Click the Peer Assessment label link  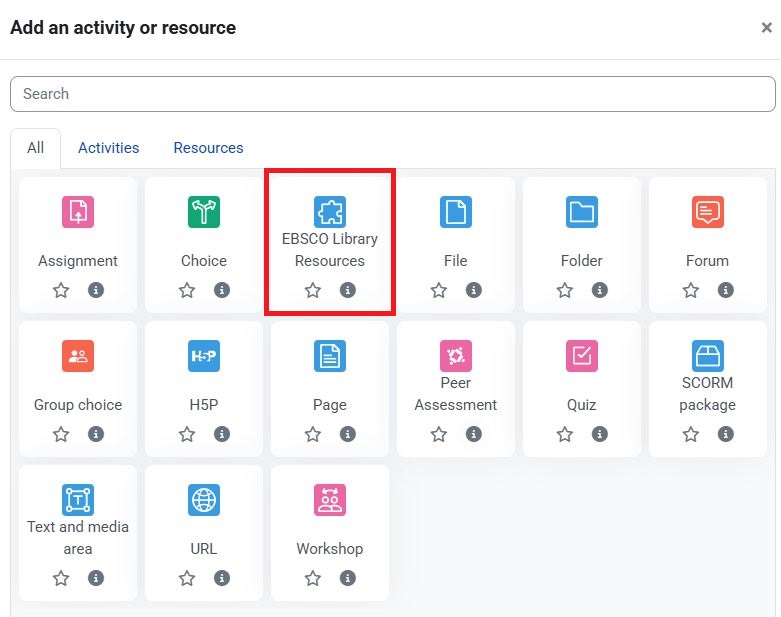coord(455,394)
